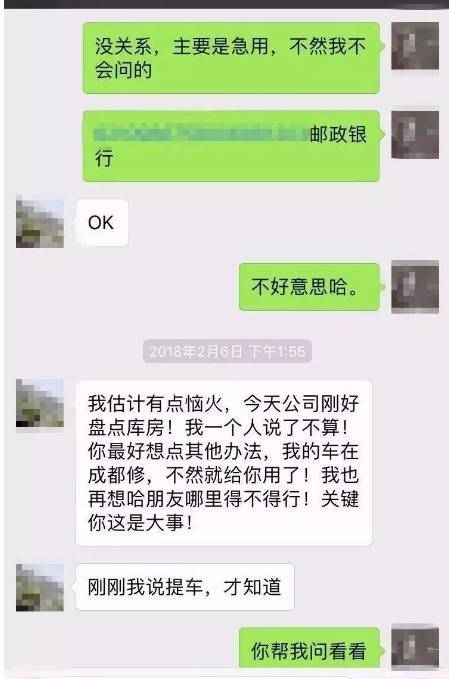
Task: Tap the avatar beside the '没关系，主要是急用' message
Action: coord(415,46)
